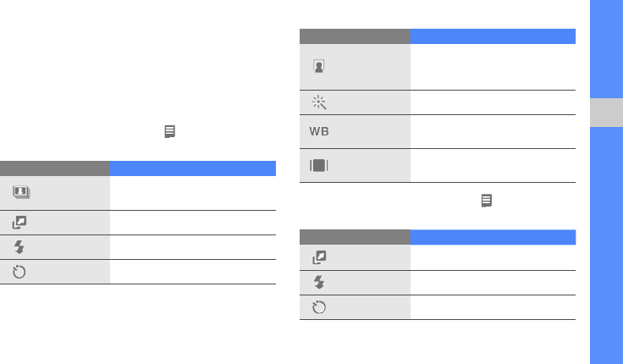Select the single portrait icon in upper-right table
The width and height of the screenshot is (623, 364).
pos(320,66)
